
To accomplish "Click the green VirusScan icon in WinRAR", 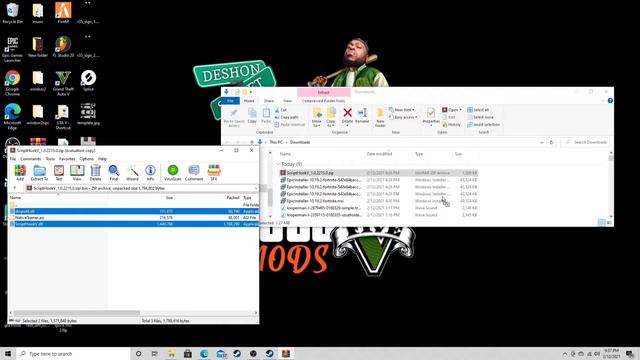I will (173, 173).
